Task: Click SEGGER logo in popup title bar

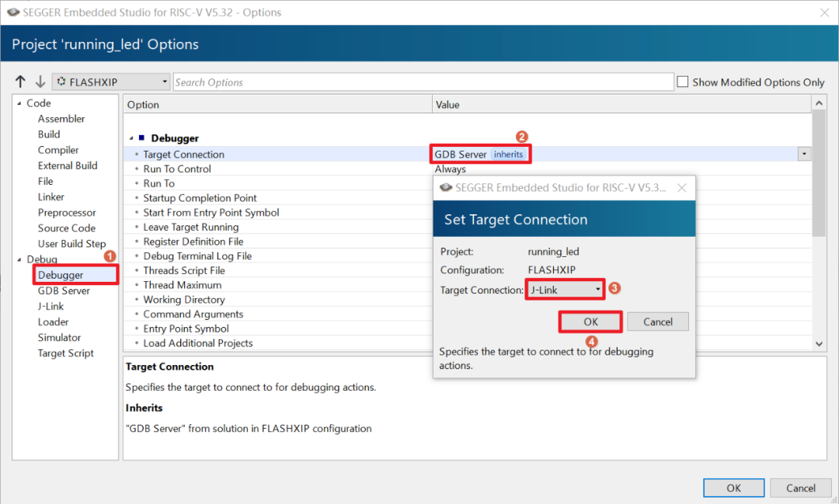Action: coord(446,187)
